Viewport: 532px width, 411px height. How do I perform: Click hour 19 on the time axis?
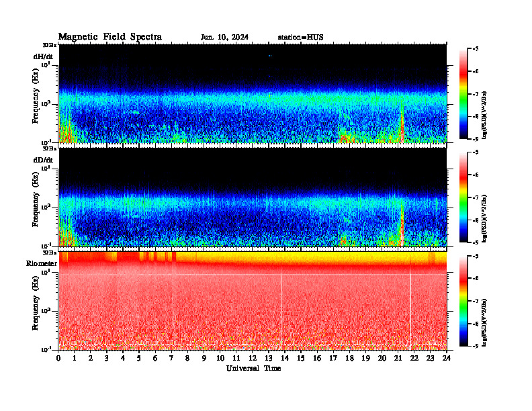click(365, 359)
